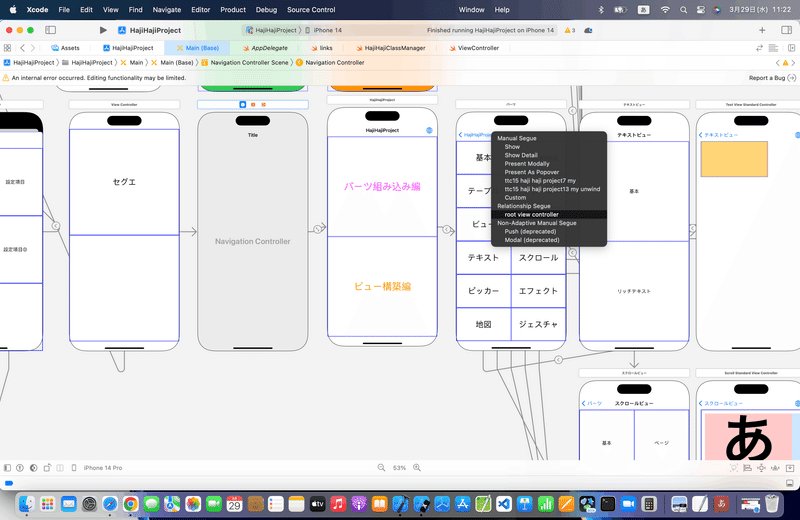Go forward in editor history

point(33,48)
